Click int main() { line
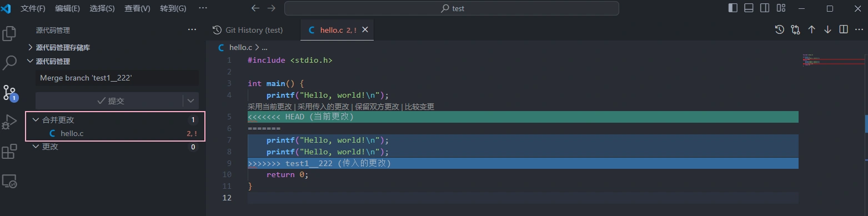This screenshot has width=868, height=216. coord(276,83)
